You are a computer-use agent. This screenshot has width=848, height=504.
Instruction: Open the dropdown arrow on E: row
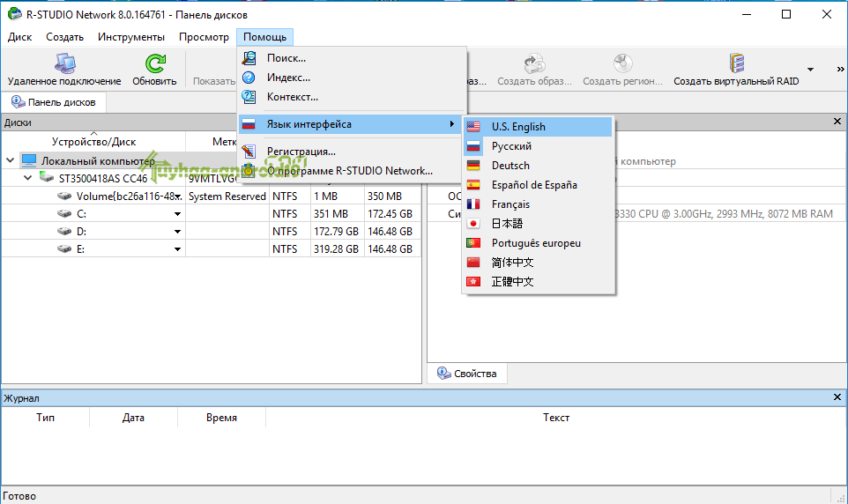coord(177,249)
